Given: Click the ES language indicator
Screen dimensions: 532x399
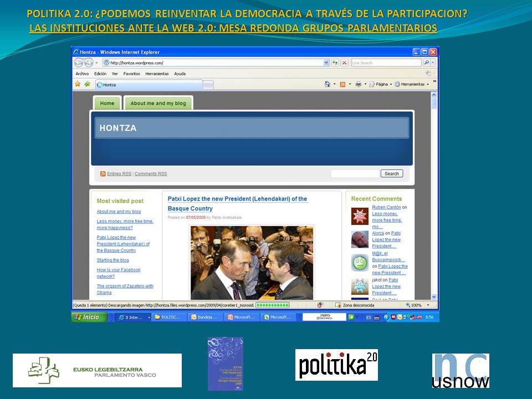Looking at the screenshot, I should [369, 317].
